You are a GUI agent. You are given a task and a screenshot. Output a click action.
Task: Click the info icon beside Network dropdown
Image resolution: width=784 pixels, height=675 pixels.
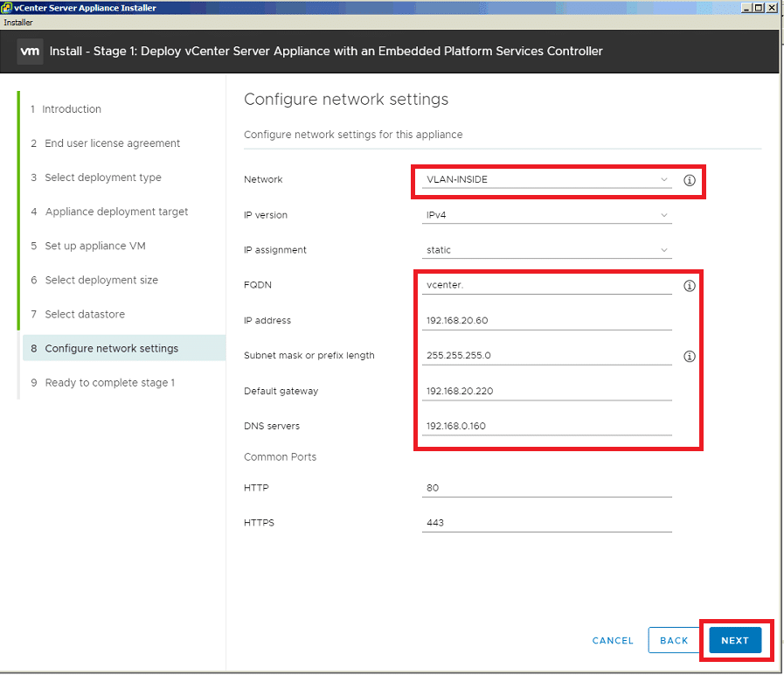point(689,180)
